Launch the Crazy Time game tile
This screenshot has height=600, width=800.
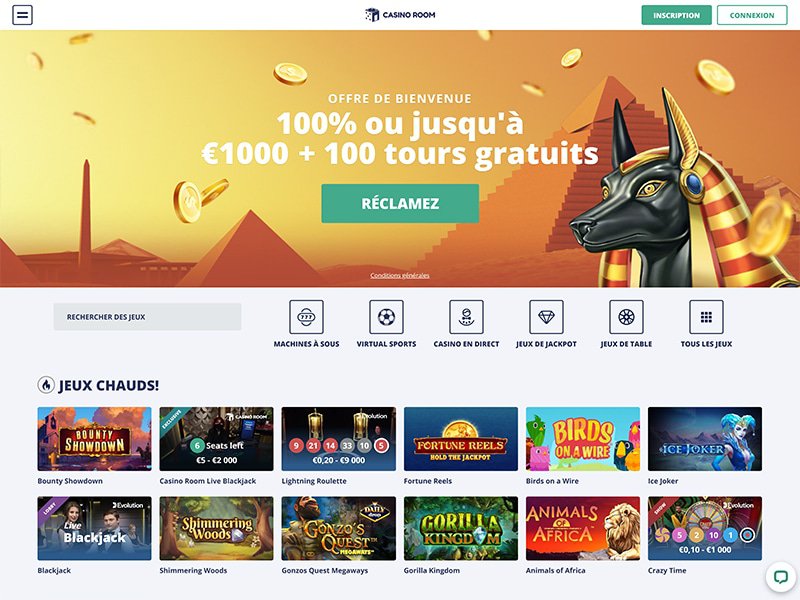click(705, 529)
